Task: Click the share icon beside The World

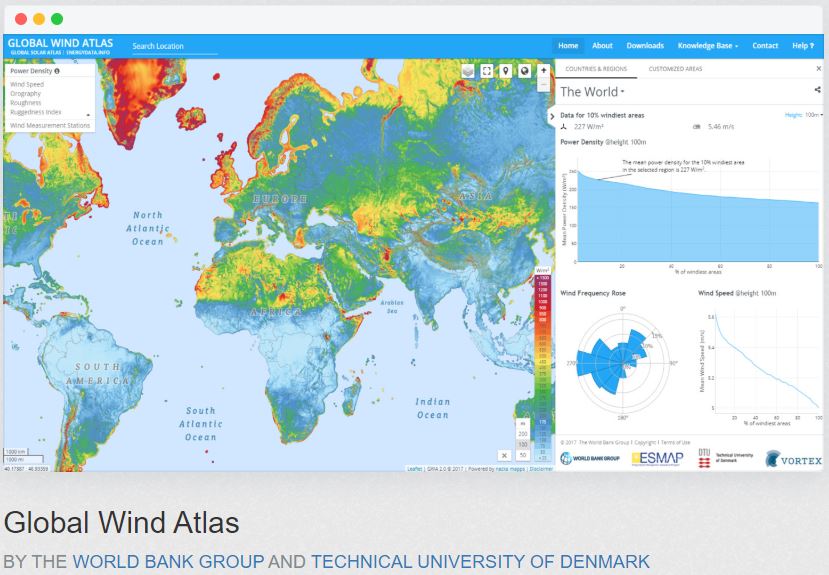Action: (x=817, y=90)
